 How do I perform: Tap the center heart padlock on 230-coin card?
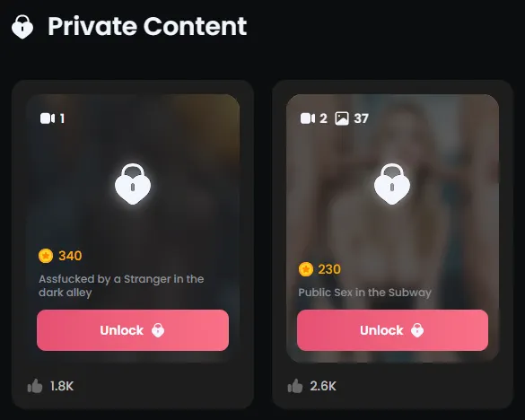pos(392,184)
